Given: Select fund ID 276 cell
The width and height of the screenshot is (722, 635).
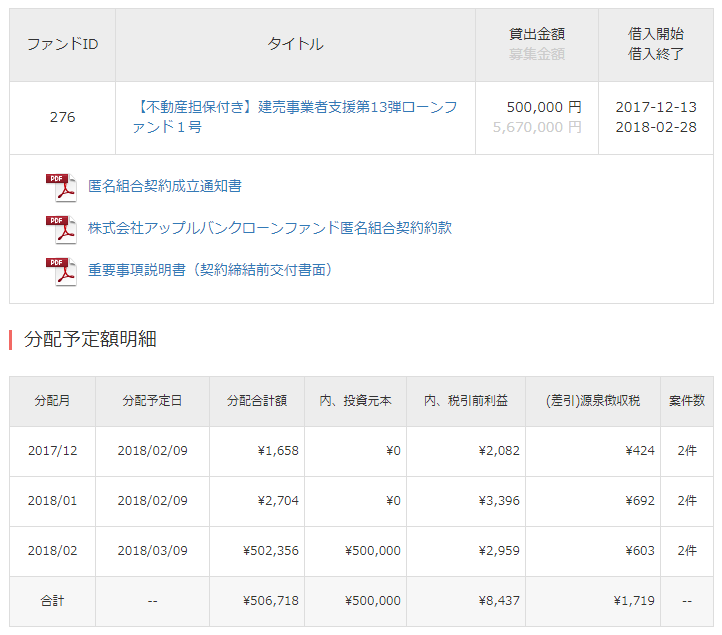Looking at the screenshot, I should [62, 118].
